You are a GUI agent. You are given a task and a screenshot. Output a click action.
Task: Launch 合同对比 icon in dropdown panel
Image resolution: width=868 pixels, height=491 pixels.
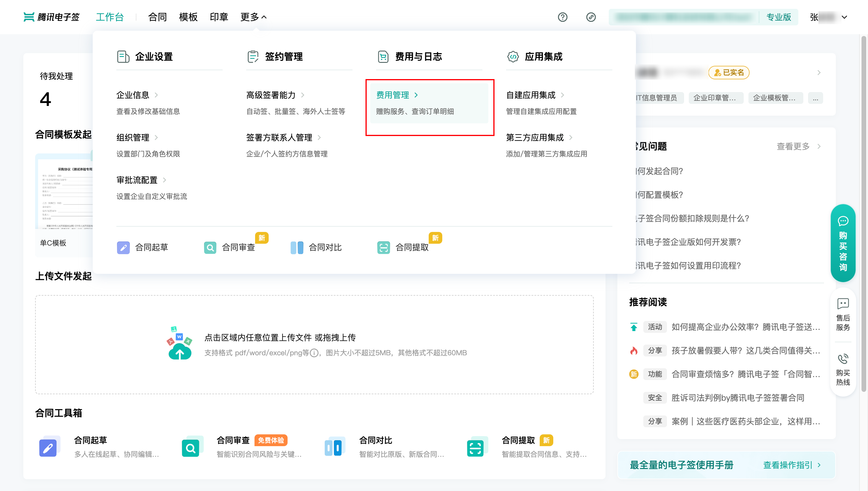tap(296, 248)
